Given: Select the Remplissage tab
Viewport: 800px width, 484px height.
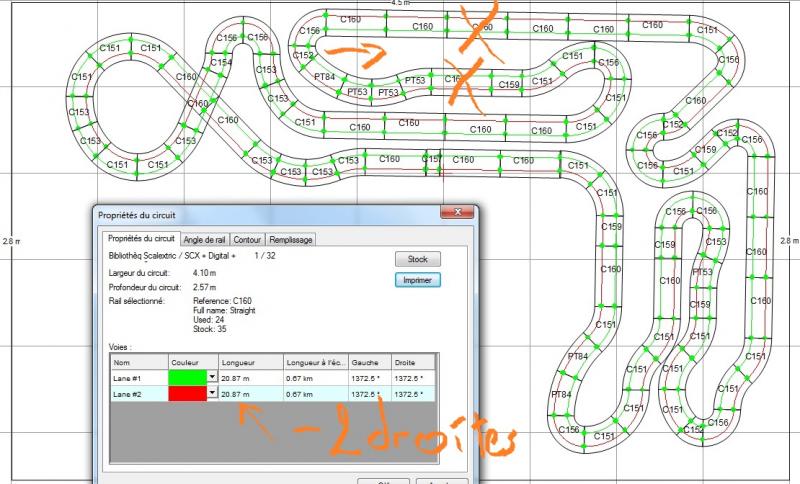Looking at the screenshot, I should tap(291, 240).
